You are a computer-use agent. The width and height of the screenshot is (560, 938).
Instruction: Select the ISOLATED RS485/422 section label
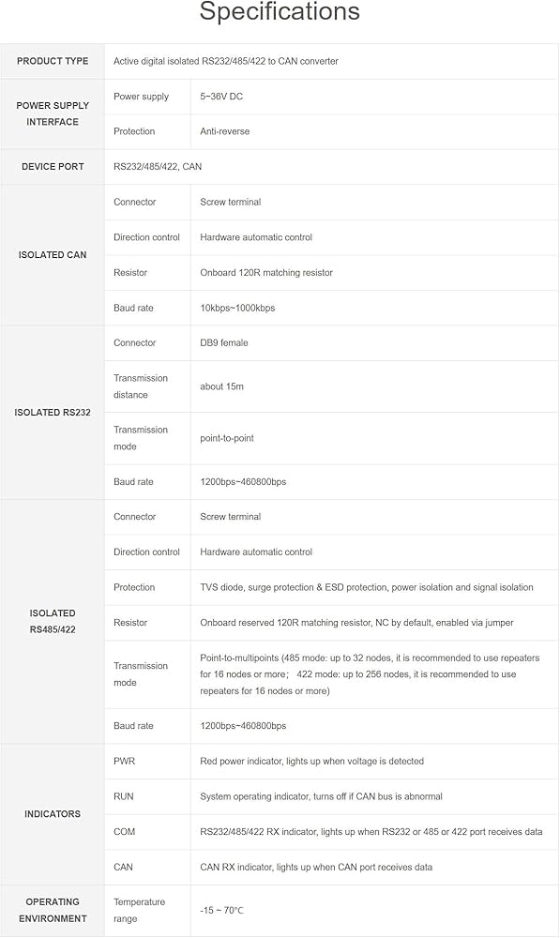point(53,622)
